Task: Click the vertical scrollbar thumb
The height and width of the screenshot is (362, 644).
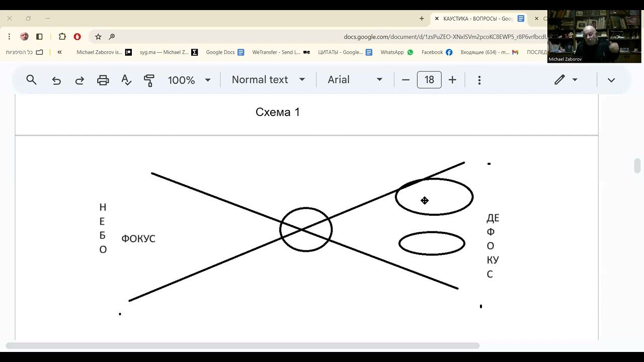Action: 637,166
